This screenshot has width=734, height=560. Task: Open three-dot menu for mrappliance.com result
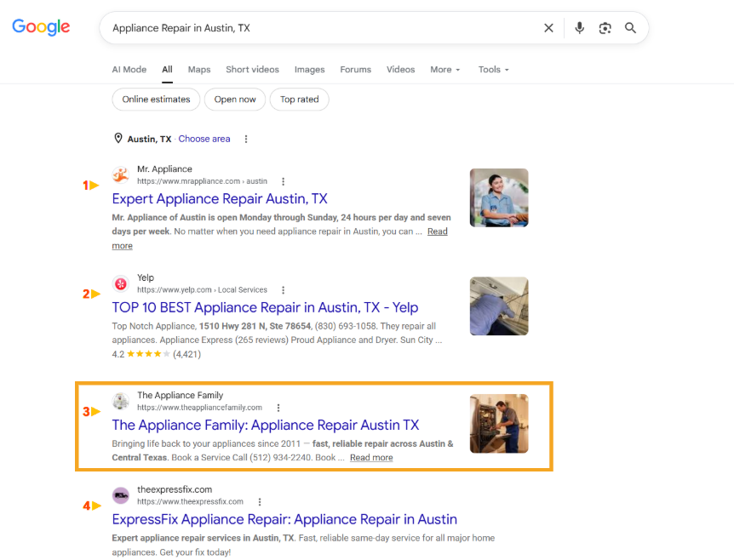(283, 181)
